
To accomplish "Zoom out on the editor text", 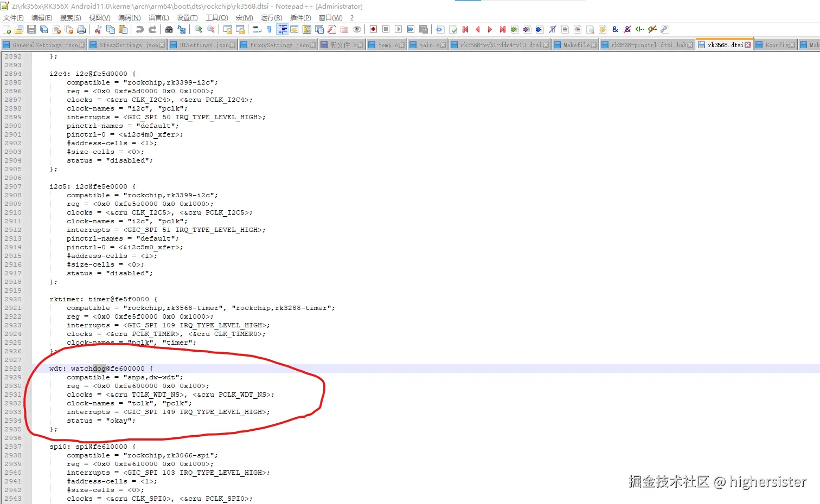I will (211, 29).
